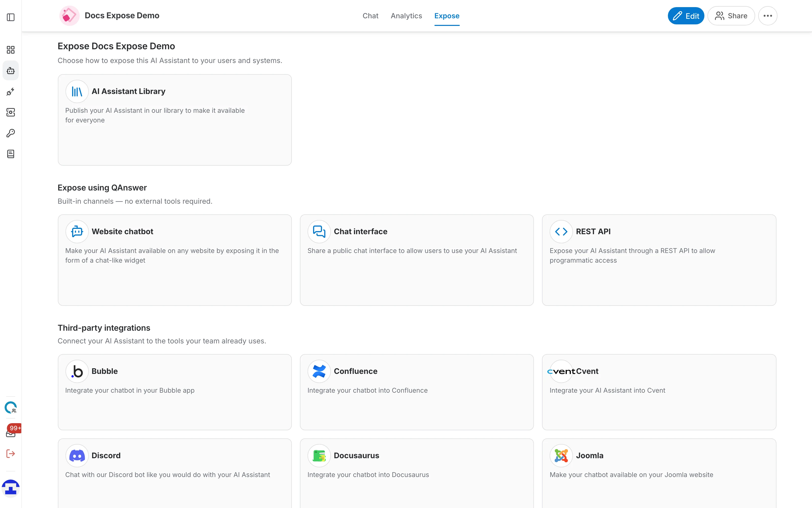This screenshot has width=812, height=508.
Task: Click the logout arrow icon in sidebar
Action: click(x=11, y=454)
